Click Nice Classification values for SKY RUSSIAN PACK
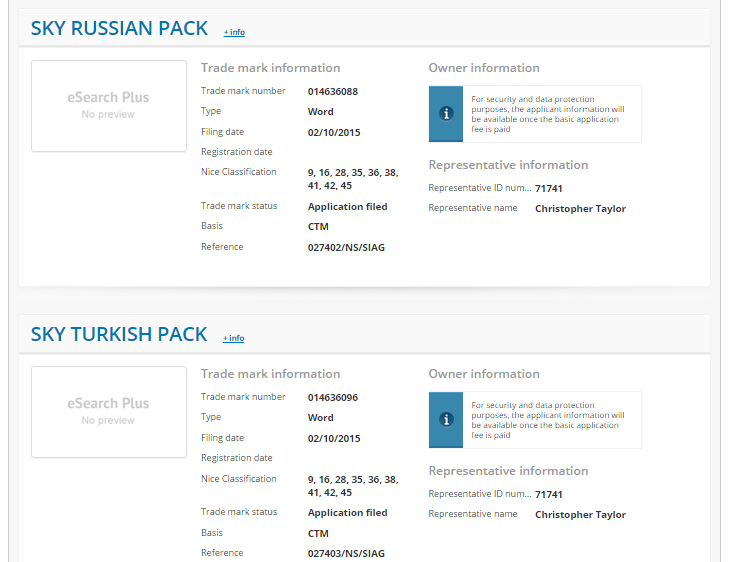Screen dimensions: 733x562 point(353,179)
